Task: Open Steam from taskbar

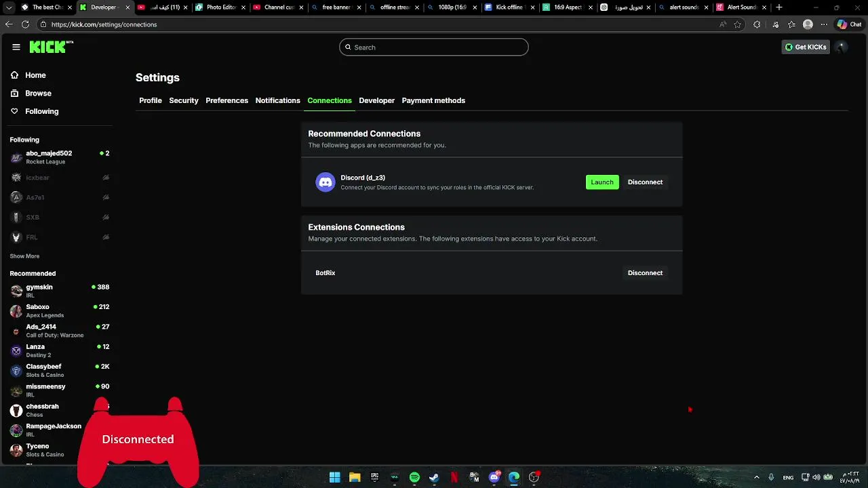Action: [434, 477]
